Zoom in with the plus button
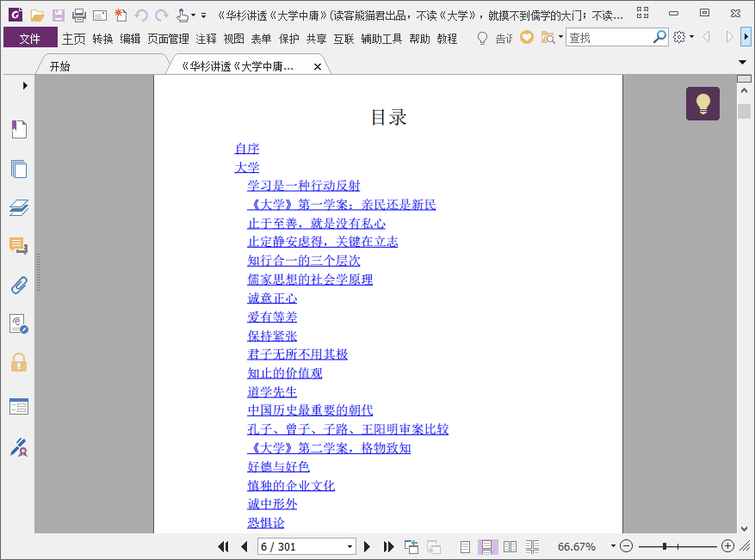This screenshot has width=755, height=560. coord(727,546)
